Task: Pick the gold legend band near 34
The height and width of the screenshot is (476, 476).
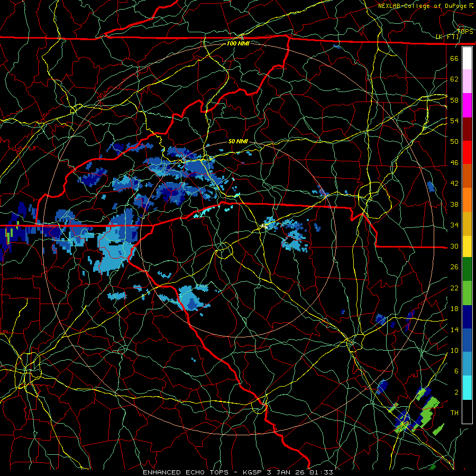Action: pos(467,224)
